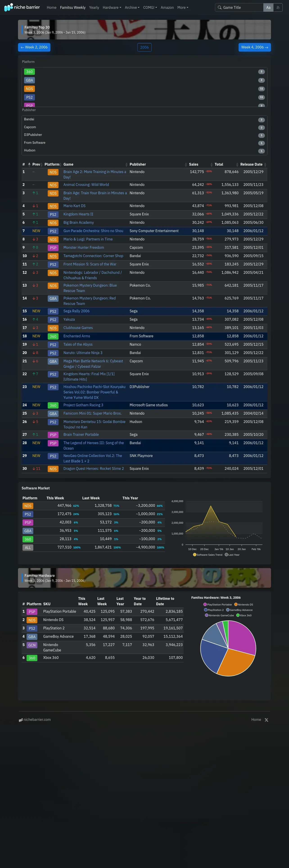Click the ALL badge in Software Market table
This screenshot has width=289, height=868.
tap(28, 548)
